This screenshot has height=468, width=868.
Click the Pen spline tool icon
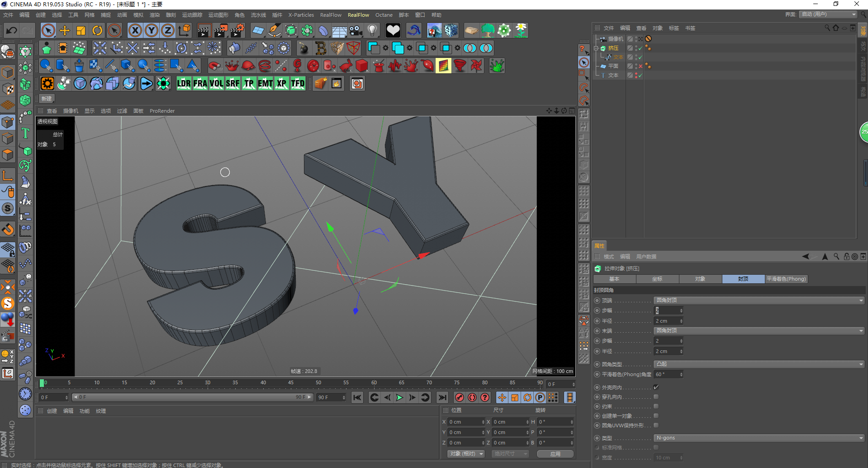coord(275,30)
